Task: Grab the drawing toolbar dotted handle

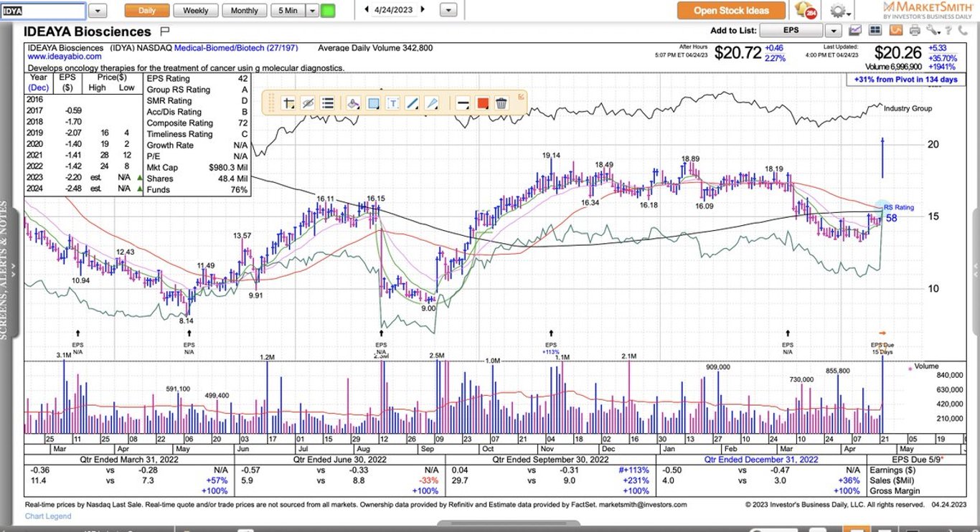Action: (x=272, y=103)
